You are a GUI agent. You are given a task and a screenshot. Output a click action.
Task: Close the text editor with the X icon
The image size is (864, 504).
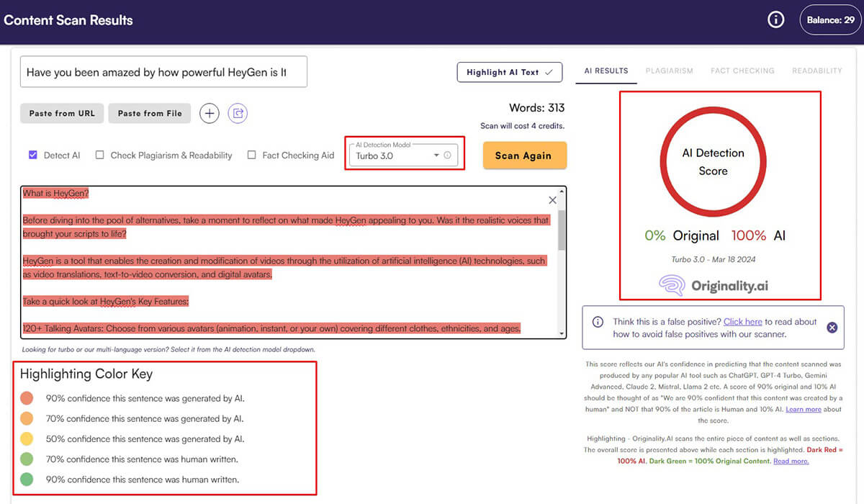click(x=552, y=200)
